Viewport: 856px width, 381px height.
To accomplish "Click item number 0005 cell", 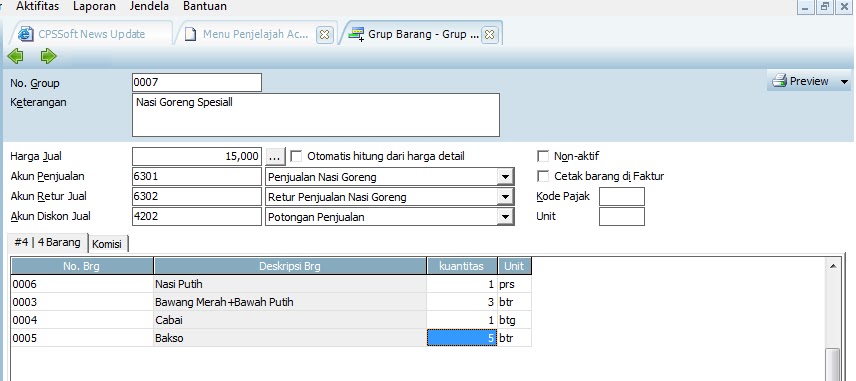I will point(82,338).
